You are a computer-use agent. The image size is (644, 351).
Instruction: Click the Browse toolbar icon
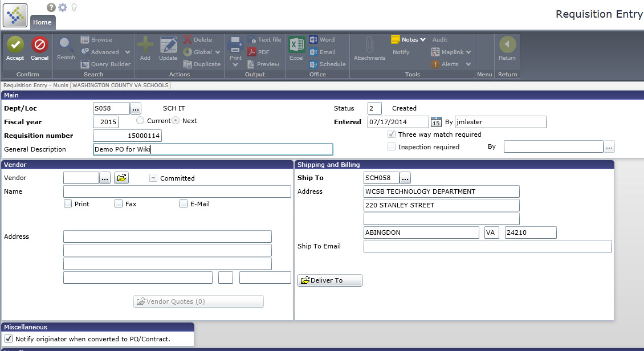coord(85,39)
